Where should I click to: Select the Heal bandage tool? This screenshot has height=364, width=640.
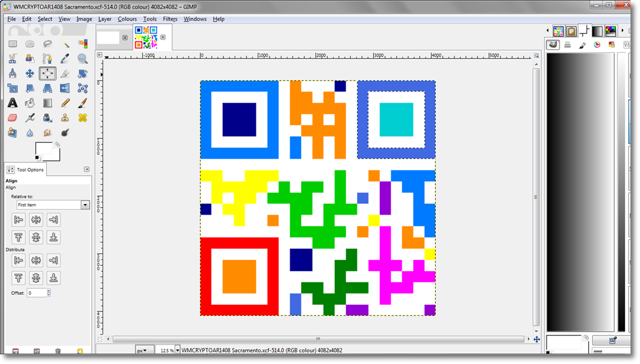click(82, 118)
